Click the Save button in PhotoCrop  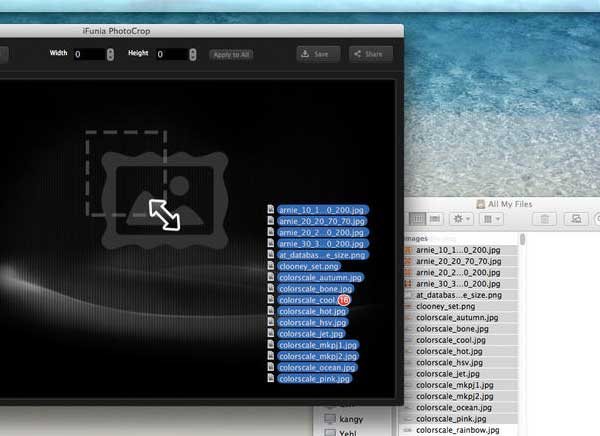point(318,54)
